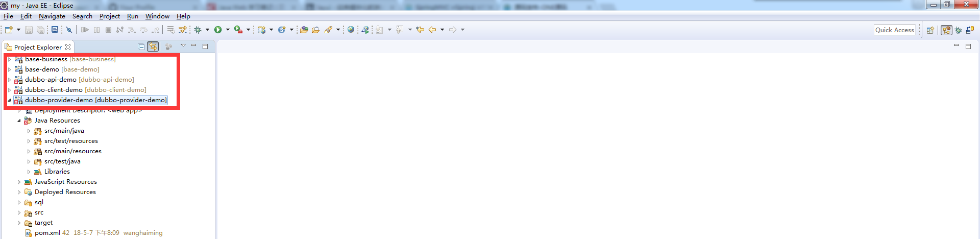
Task: Click the Suspend debug icon
Action: tap(96, 30)
